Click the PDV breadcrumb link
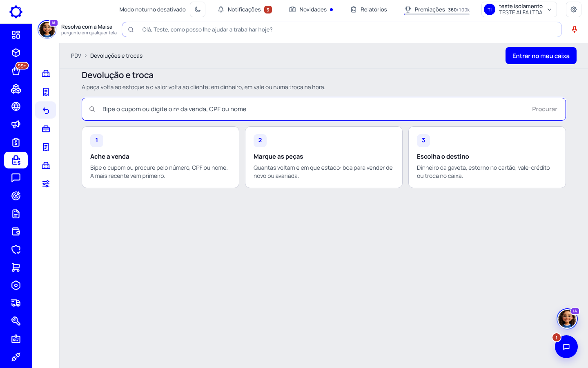The height and width of the screenshot is (368, 588). tap(76, 56)
